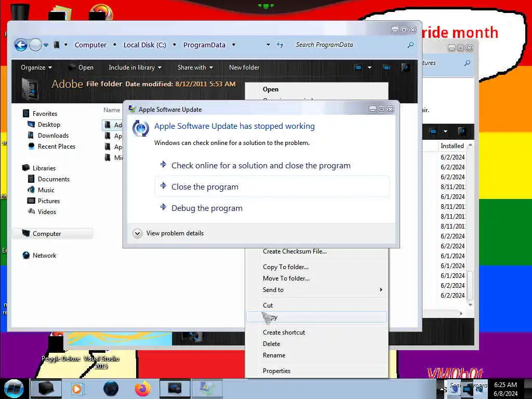
Task: Open the Include in library dropdown
Action: pyautogui.click(x=135, y=68)
